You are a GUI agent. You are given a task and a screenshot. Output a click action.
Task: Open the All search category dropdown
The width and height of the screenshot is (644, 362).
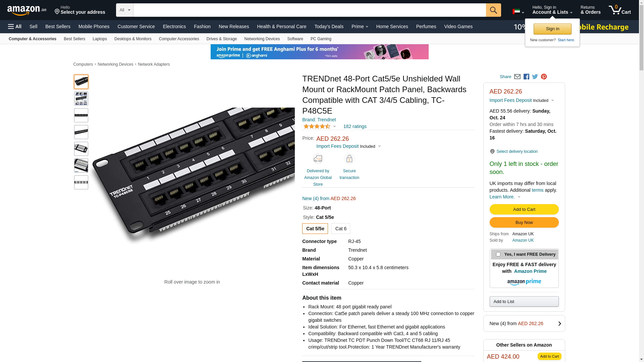[124, 10]
